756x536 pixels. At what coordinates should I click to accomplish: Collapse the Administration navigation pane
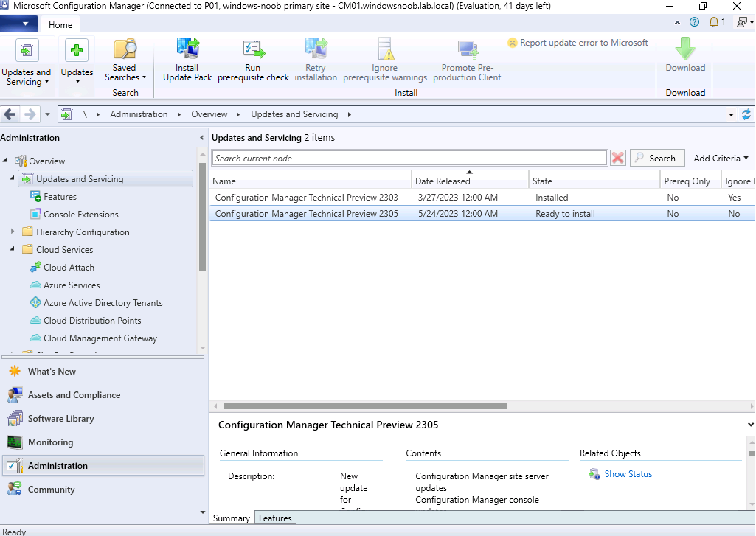pyautogui.click(x=201, y=138)
